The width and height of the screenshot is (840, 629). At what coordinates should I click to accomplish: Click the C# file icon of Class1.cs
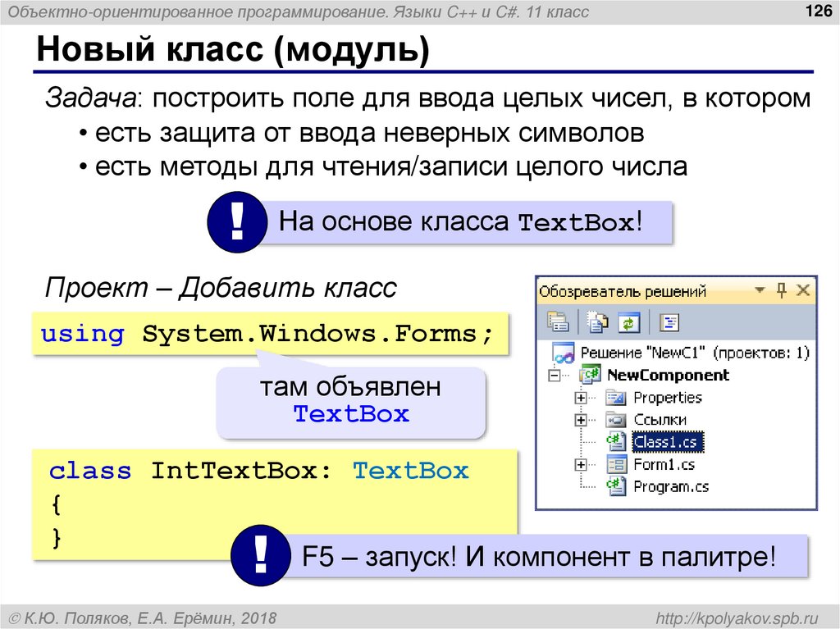[615, 442]
